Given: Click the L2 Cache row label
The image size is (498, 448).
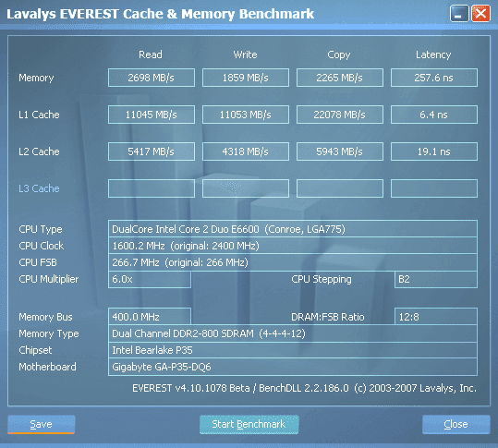Looking at the screenshot, I should tap(39, 151).
